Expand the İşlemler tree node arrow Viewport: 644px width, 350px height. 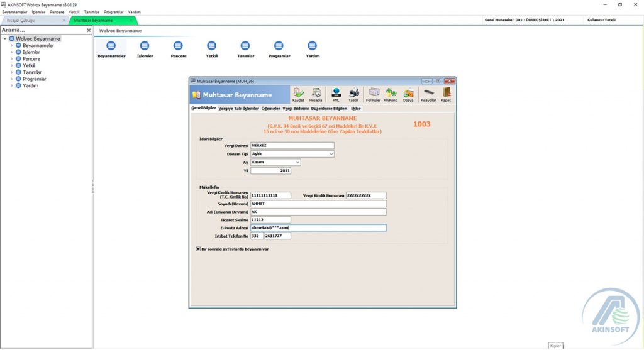coord(11,52)
